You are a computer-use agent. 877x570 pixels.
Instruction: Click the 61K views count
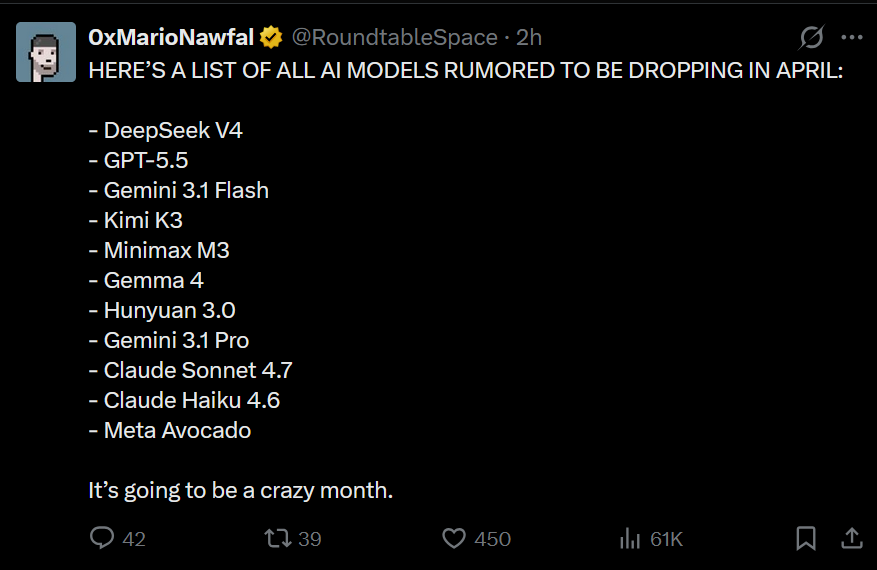click(x=666, y=539)
